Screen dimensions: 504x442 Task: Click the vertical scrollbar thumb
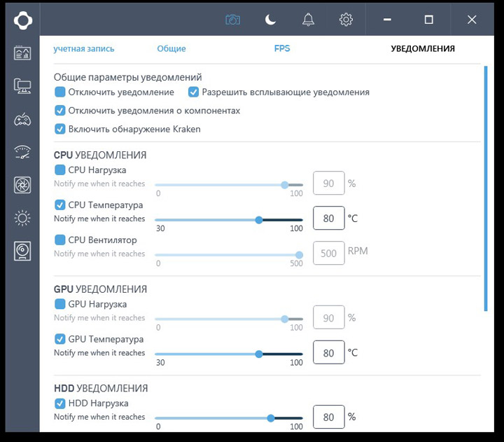(x=486, y=188)
